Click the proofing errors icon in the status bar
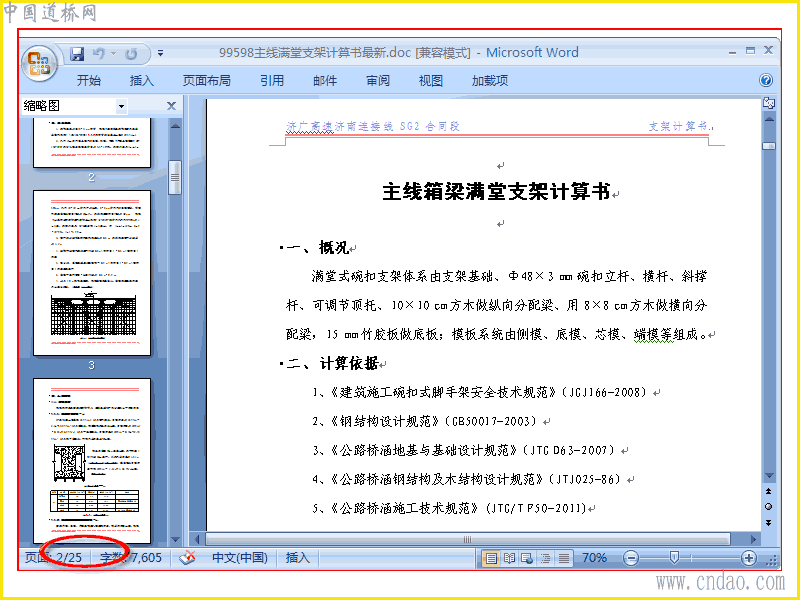Screen dimensions: 800x600 click(x=187, y=558)
